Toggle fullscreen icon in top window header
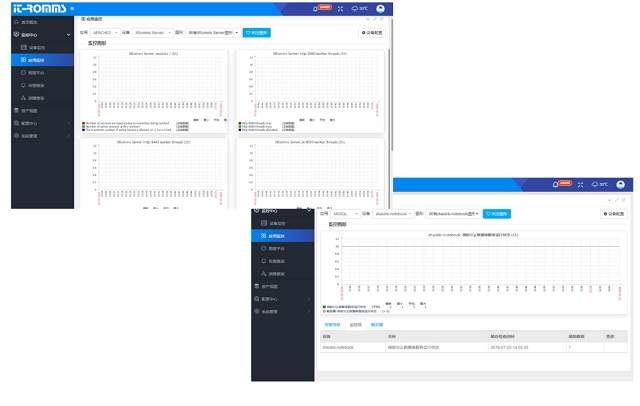This screenshot has height=406, width=640. pyautogui.click(x=340, y=9)
